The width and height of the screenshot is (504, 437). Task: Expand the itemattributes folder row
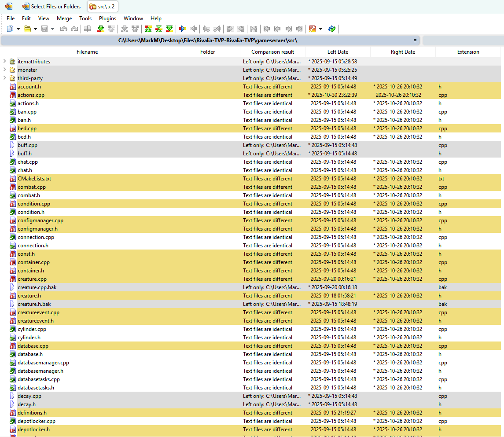coord(4,61)
